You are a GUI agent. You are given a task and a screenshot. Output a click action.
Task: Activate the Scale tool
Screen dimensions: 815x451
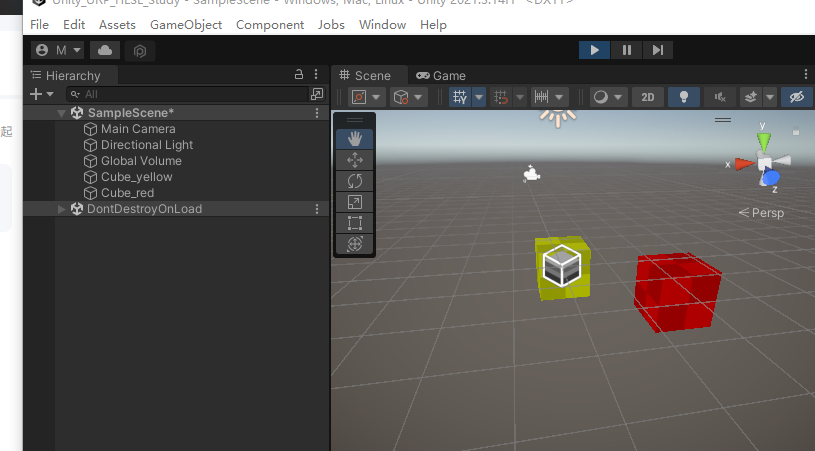point(354,202)
